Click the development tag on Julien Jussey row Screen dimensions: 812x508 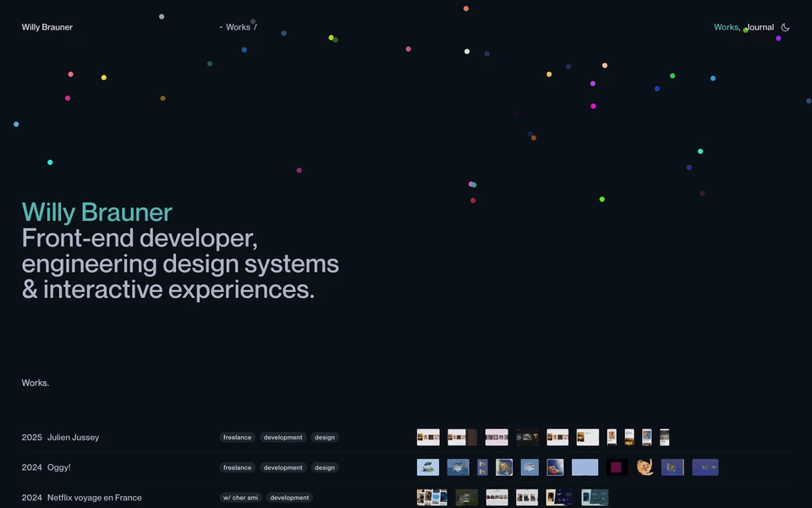[x=283, y=438]
